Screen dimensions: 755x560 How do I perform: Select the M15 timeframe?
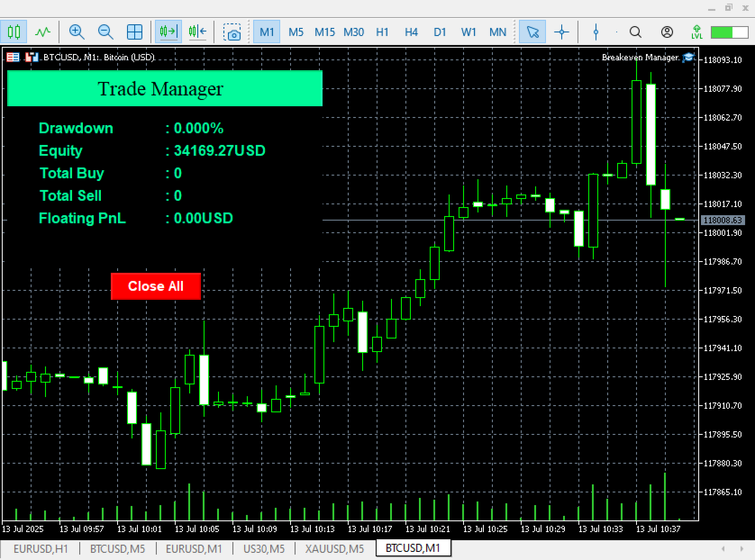324,32
